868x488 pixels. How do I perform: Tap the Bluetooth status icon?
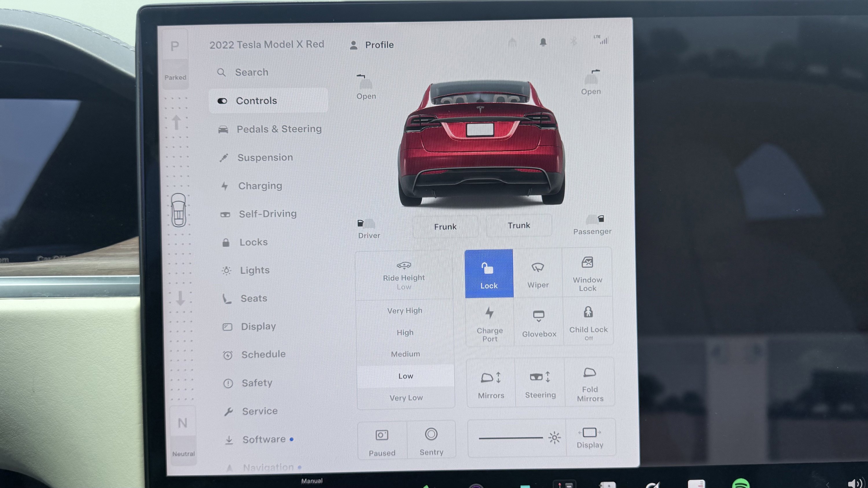pos(573,42)
